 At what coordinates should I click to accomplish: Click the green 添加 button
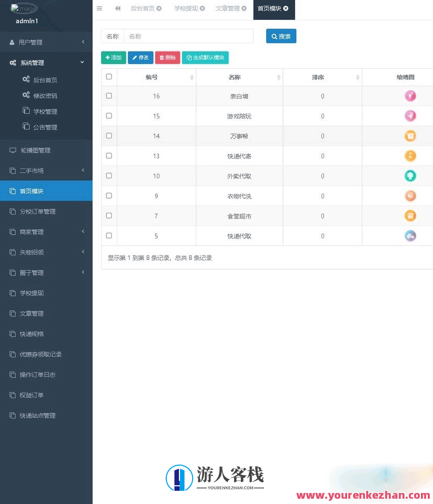(113, 58)
